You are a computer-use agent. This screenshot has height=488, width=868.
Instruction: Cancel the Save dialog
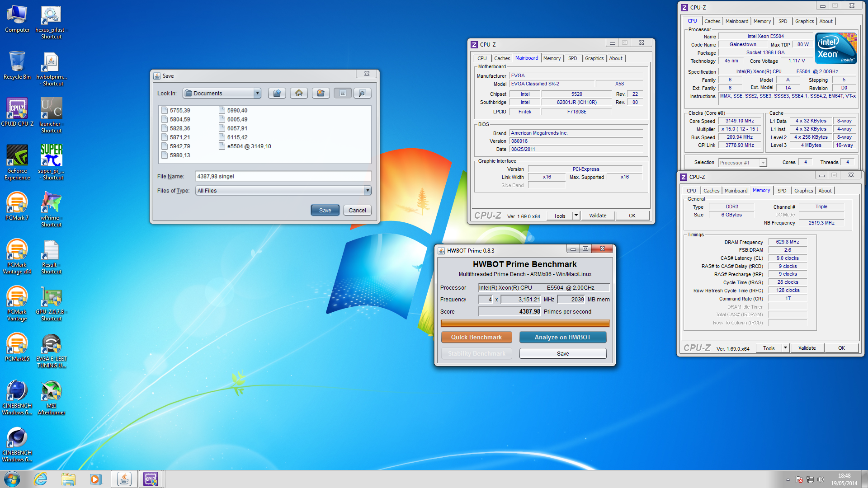[357, 210]
